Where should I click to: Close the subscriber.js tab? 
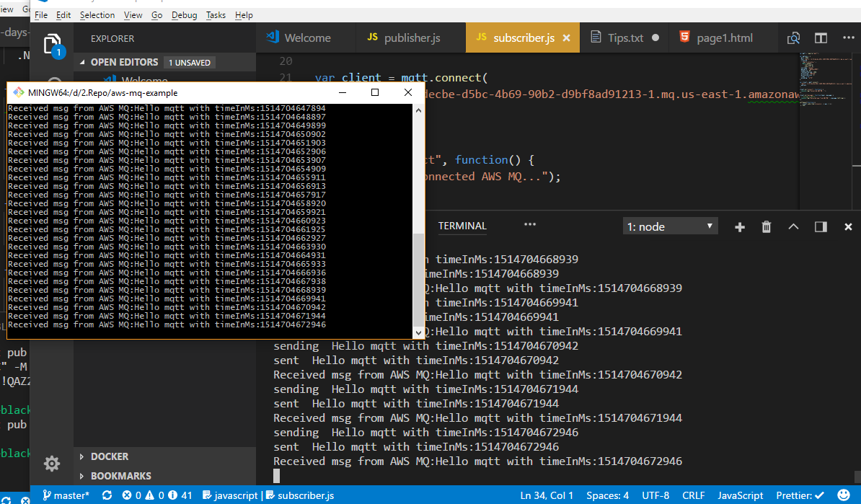click(x=567, y=38)
